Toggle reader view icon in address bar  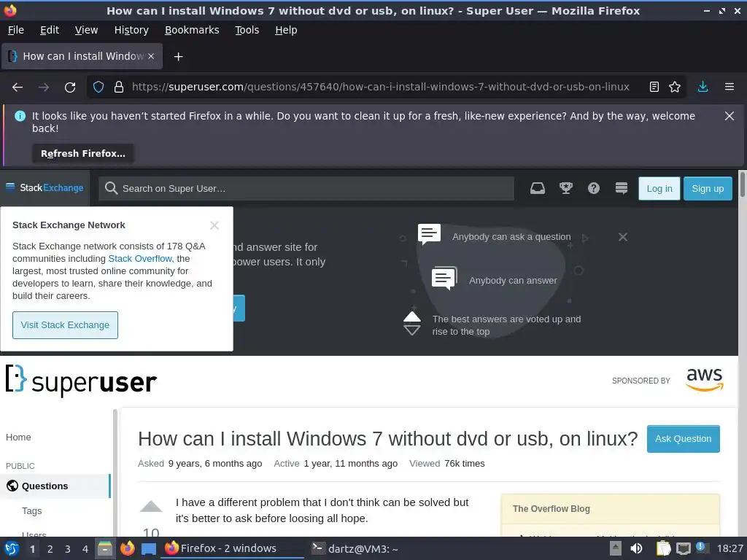pyautogui.click(x=654, y=87)
